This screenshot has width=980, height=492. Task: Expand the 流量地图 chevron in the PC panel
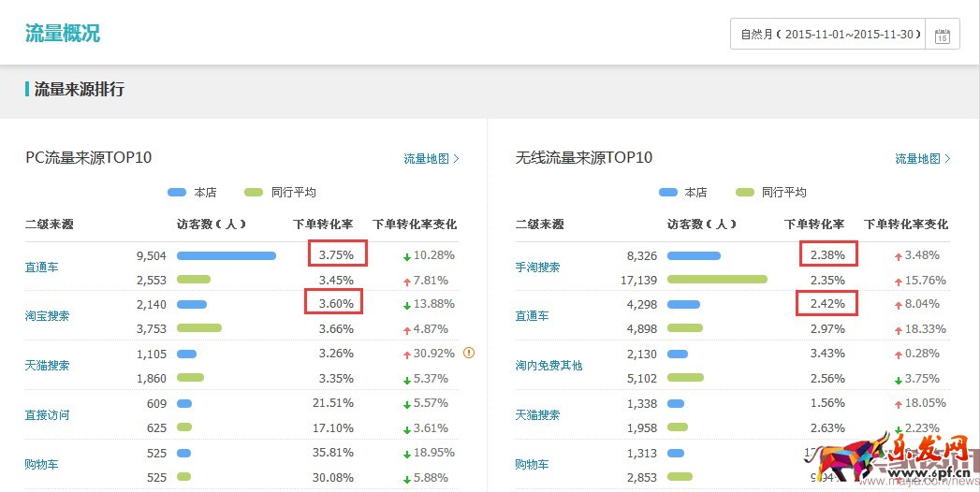point(456,159)
